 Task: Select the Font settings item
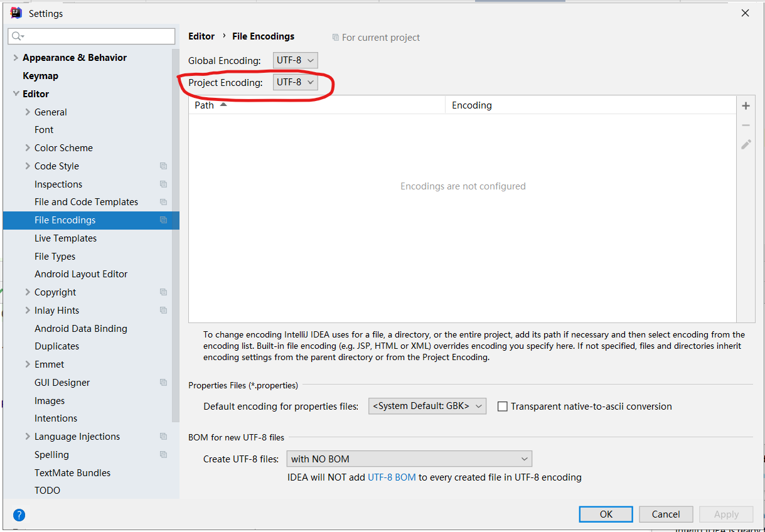[44, 130]
